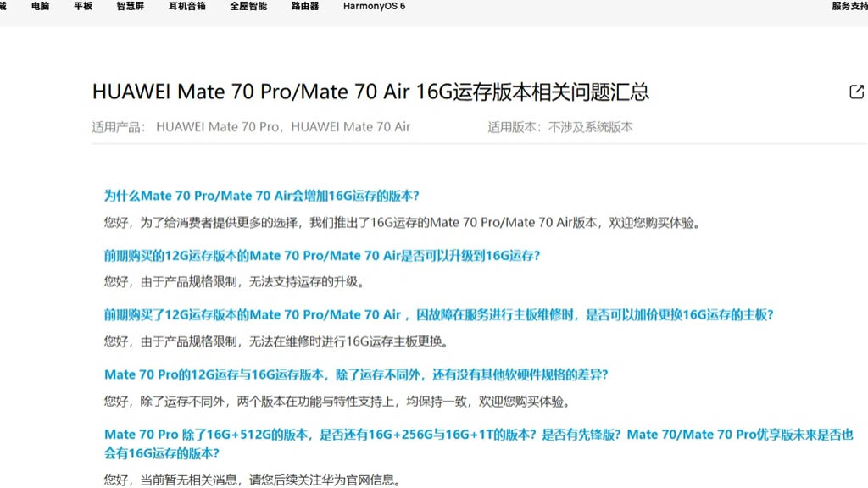Click the share icon beside the article title
868x488 pixels.
coord(856,91)
